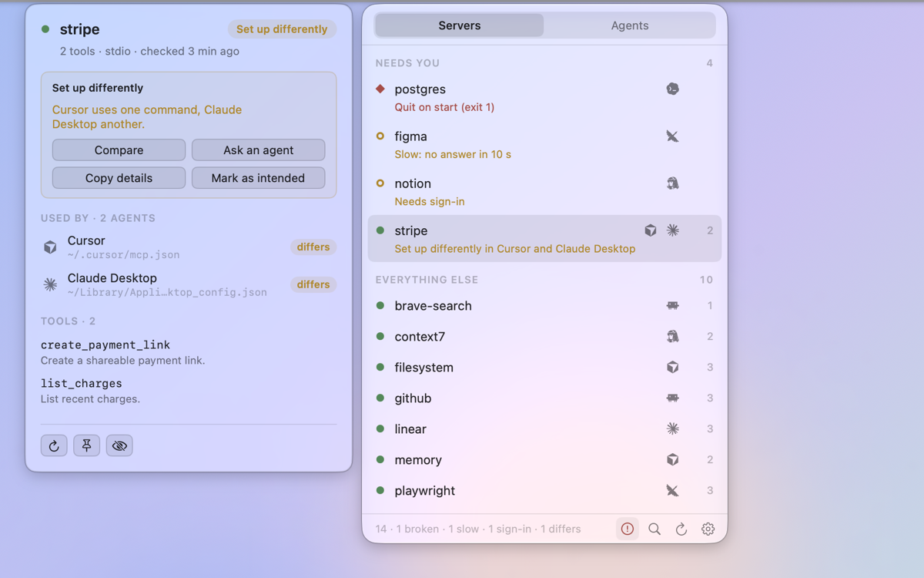Screen dimensions: 924x578
Task: Click the agent icon on the postgres row
Action: click(672, 89)
